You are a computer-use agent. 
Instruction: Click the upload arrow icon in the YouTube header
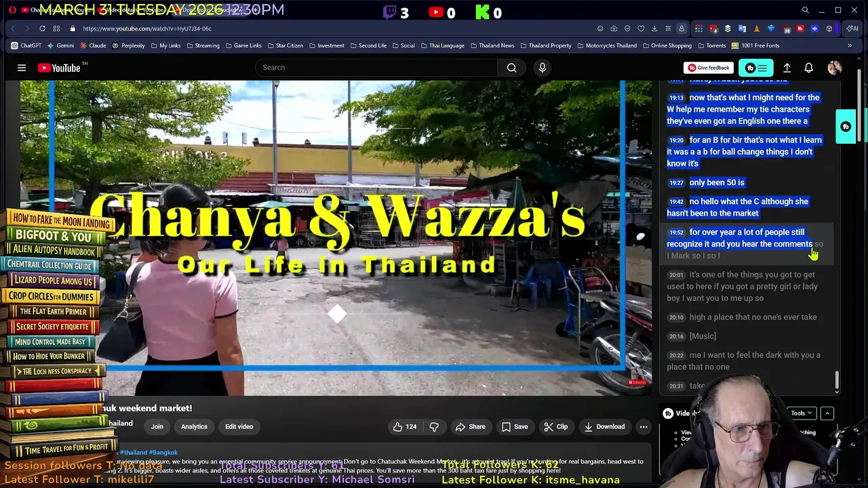click(x=787, y=68)
